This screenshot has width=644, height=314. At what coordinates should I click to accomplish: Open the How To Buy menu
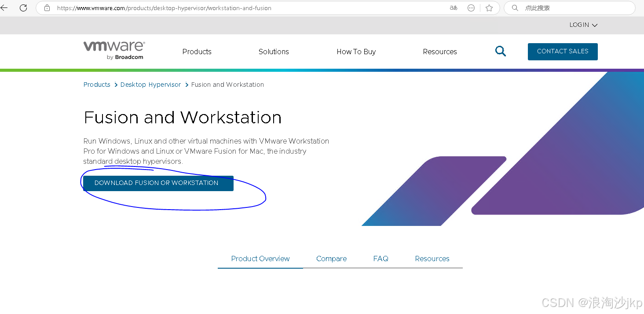356,52
